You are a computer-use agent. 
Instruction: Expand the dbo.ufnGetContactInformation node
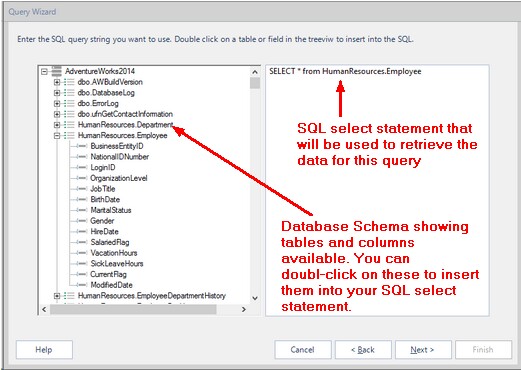pyautogui.click(x=57, y=114)
